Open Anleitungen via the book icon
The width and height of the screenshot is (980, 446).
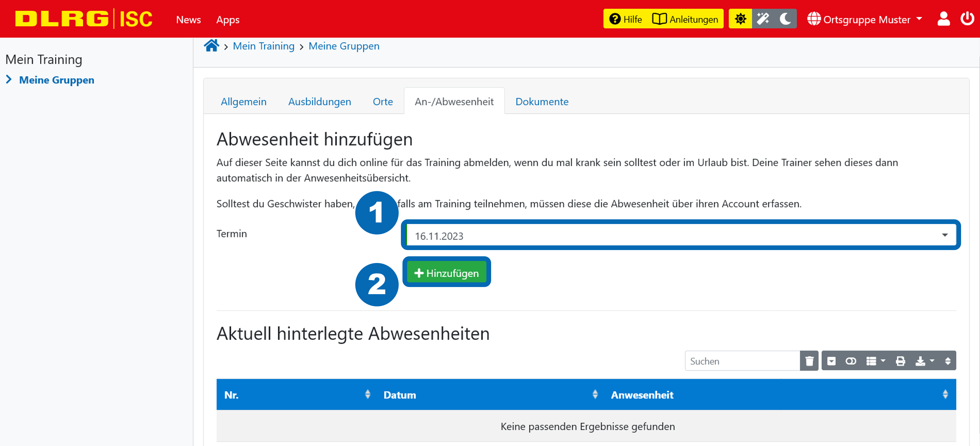tap(660, 19)
